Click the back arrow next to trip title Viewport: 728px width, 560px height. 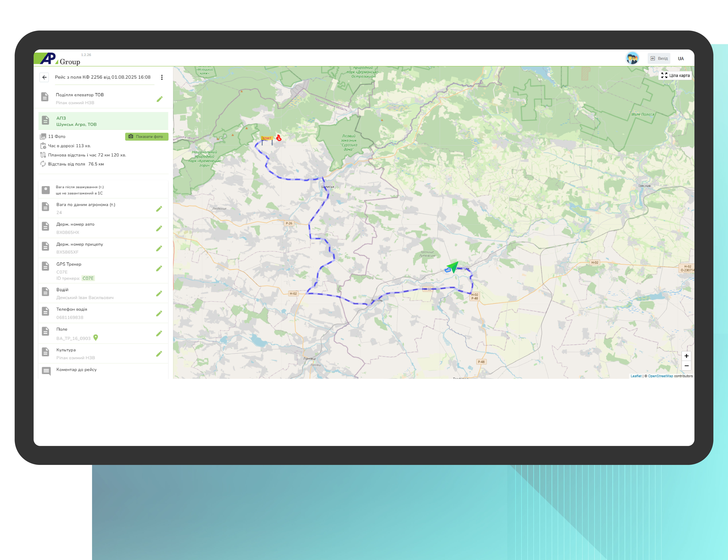[44, 77]
